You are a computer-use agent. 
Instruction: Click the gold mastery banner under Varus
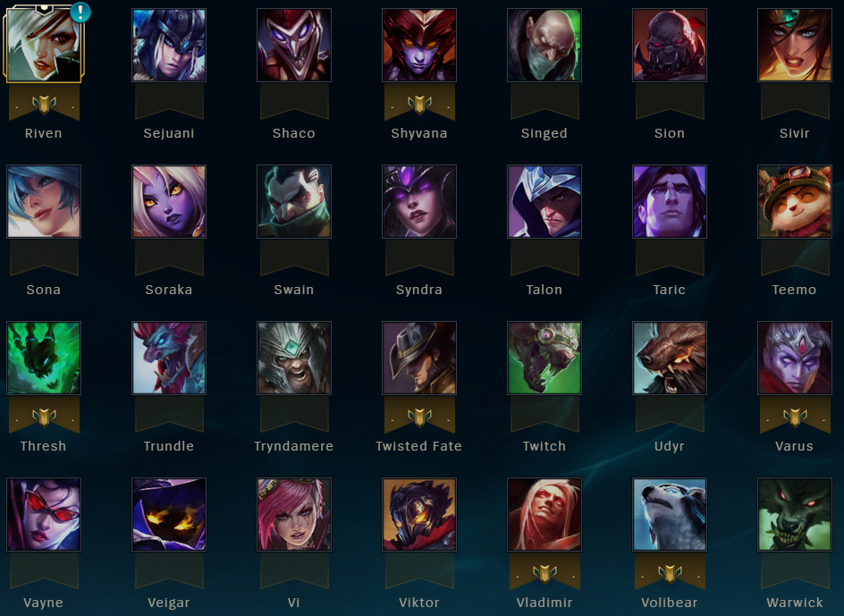pos(795,415)
